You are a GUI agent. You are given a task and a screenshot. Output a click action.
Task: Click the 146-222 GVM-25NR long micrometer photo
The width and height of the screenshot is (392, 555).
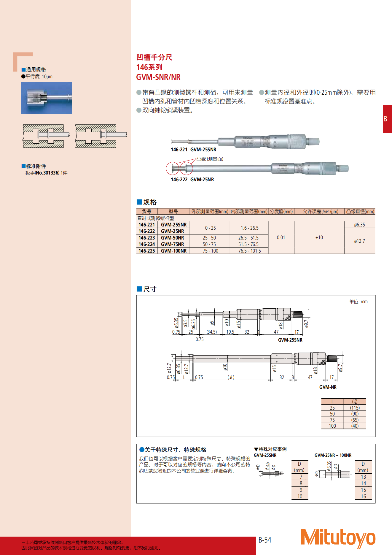tap(257, 169)
